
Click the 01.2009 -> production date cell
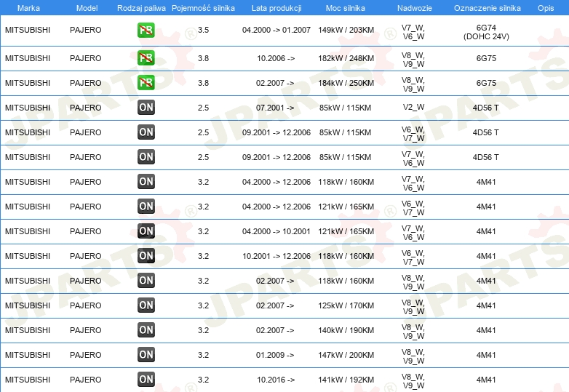click(275, 355)
